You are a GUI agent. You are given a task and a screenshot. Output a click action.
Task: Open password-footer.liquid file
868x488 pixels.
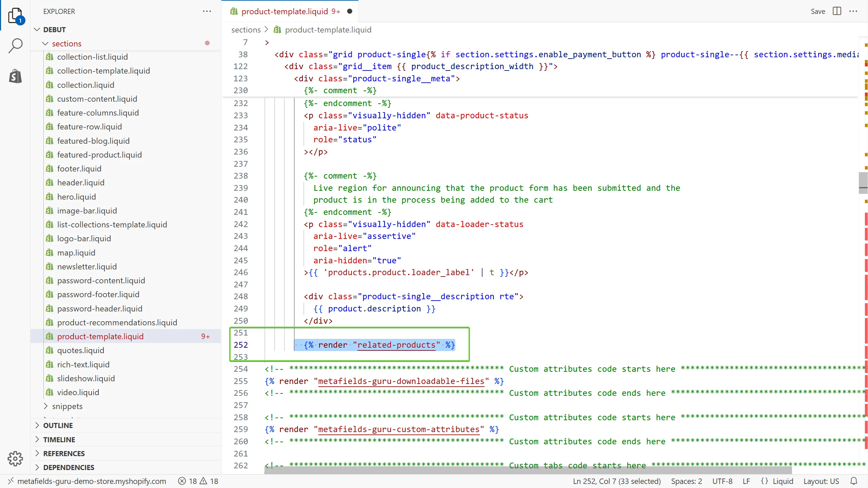pos(98,294)
